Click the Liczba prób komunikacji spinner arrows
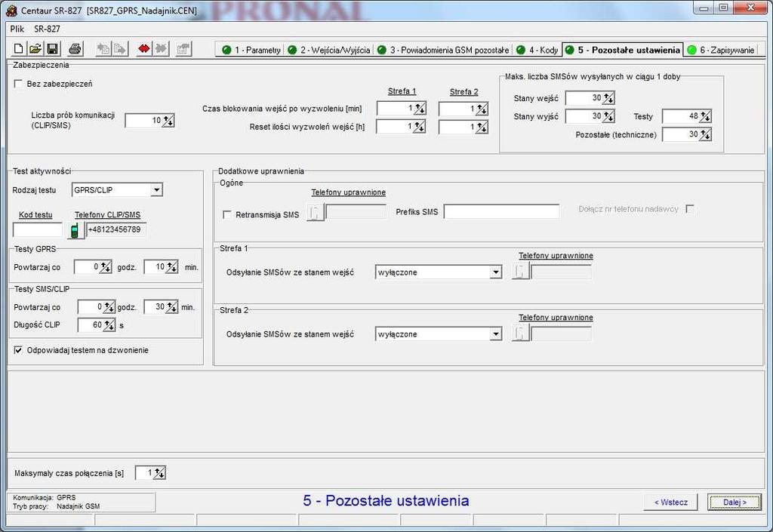Viewport: 773px width, 532px height. 168,120
